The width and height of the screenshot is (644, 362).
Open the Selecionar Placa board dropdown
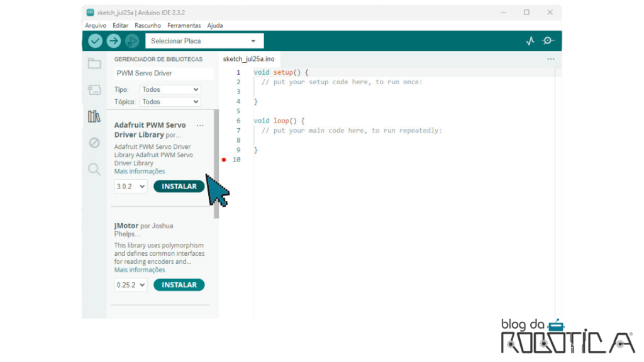[204, 41]
